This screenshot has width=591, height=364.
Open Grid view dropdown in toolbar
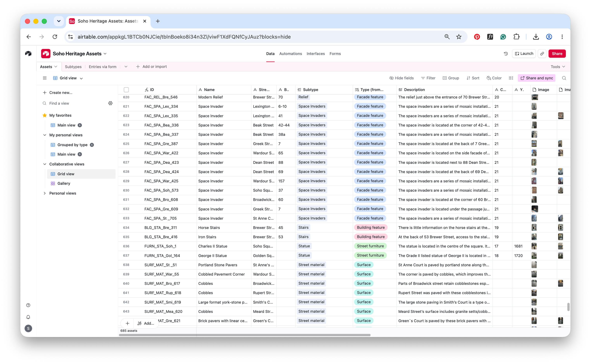[x=68, y=78]
